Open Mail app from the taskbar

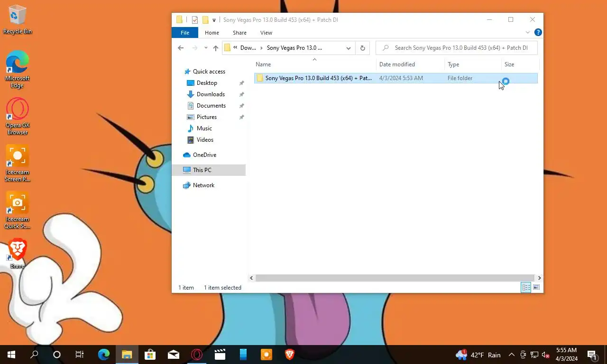173,355
